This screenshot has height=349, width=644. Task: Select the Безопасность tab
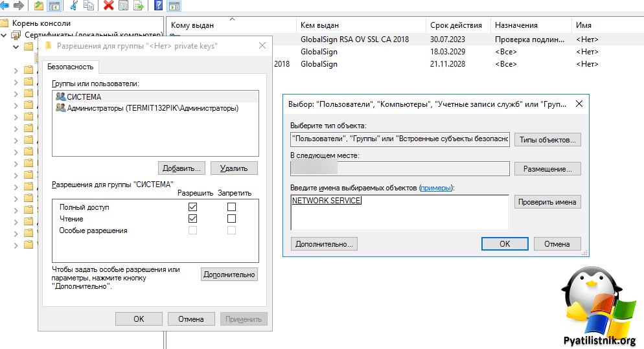[70, 67]
